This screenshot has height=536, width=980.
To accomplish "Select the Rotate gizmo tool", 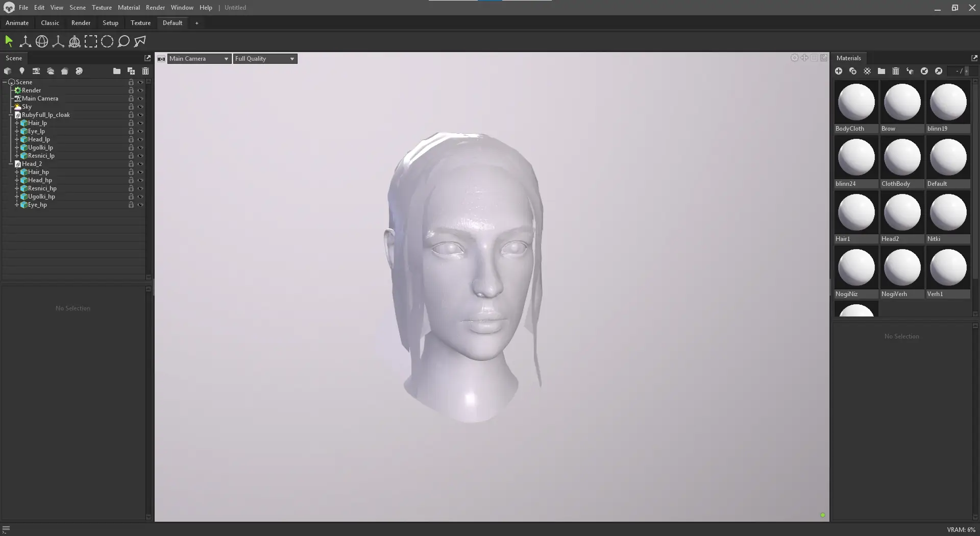I will point(42,41).
